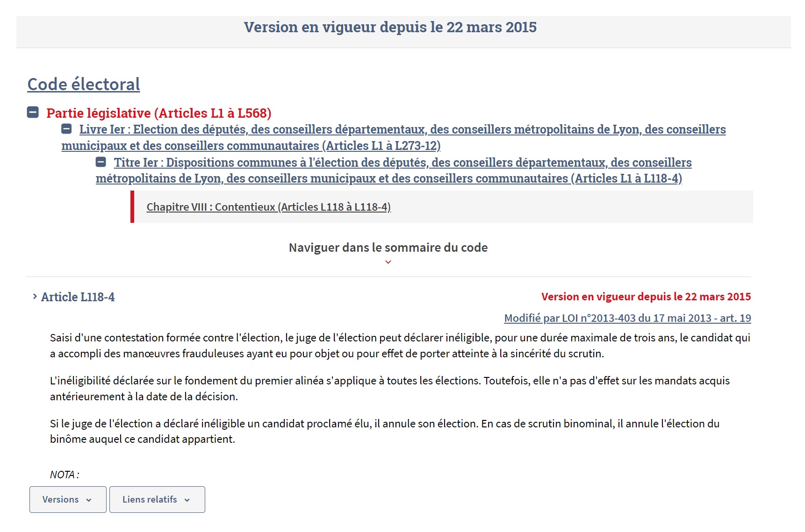The height and width of the screenshot is (532, 805).
Task: Go to Chapitre VIII : Contentieux
Action: [x=268, y=207]
